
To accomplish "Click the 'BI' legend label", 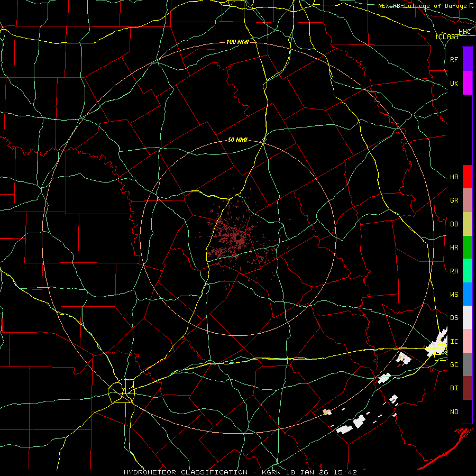I will click(454, 388).
